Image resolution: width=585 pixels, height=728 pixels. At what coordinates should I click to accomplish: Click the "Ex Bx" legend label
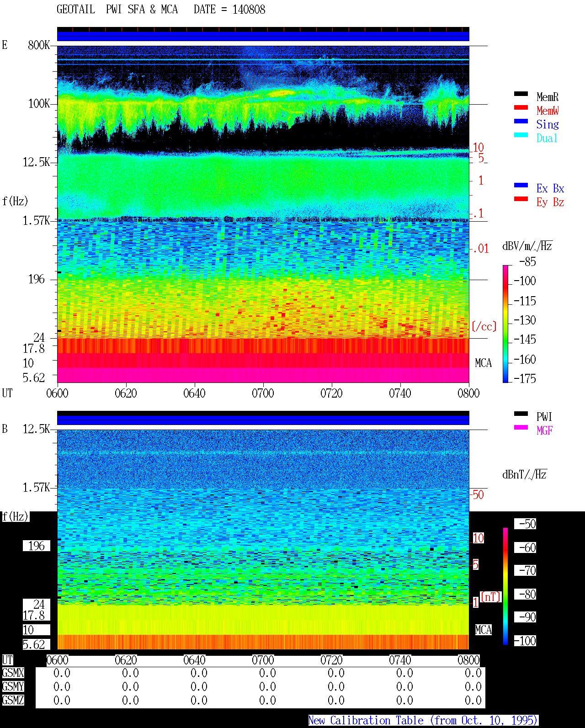550,188
